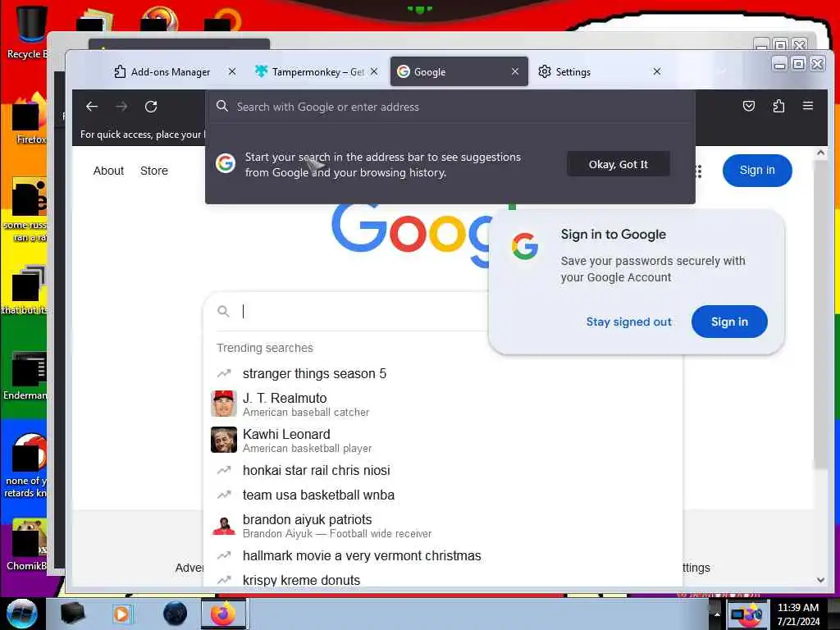Choose Stay signed out in popup
Screen dimensions: 840x630
[628, 322]
